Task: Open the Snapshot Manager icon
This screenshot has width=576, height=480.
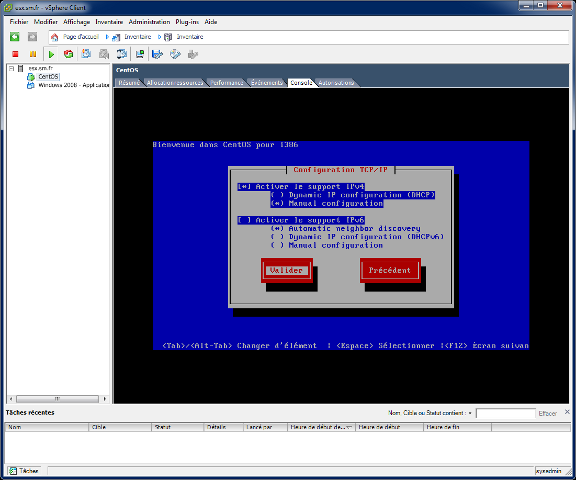Action: click(122, 54)
